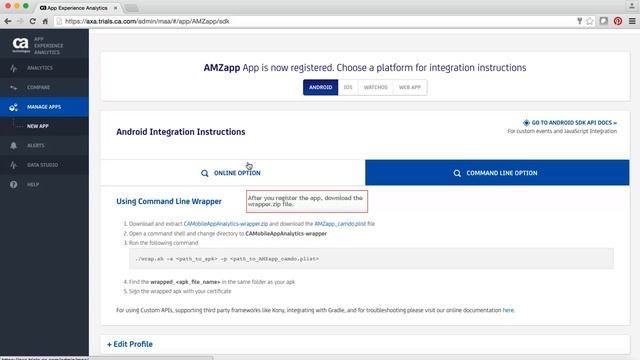
Task: Open Analytics in sidebar
Action: point(44,68)
